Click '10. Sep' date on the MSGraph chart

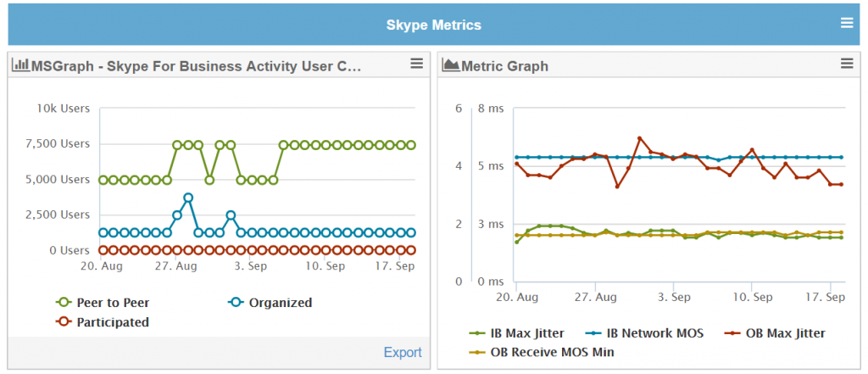tap(325, 266)
